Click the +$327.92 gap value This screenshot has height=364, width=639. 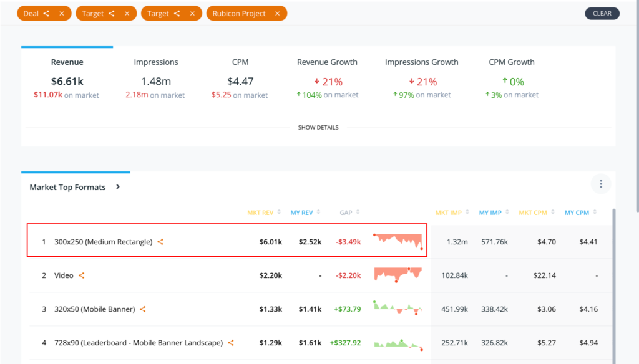(346, 343)
